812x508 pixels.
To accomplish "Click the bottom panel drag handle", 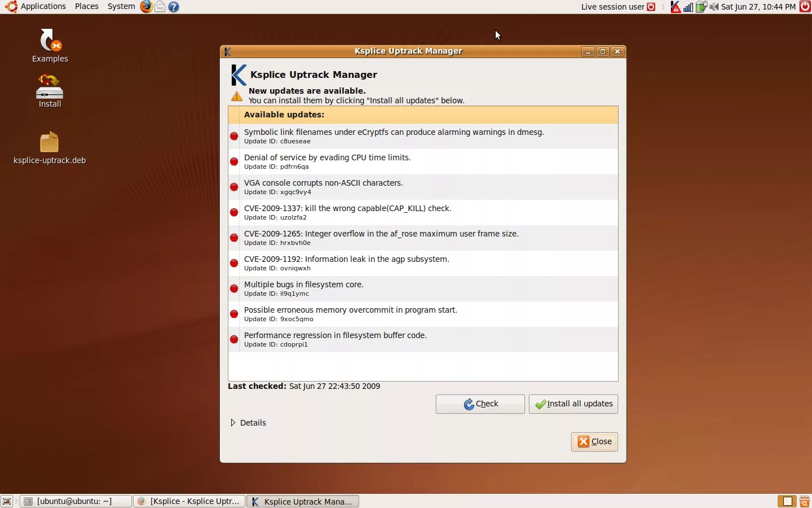I will [16, 501].
